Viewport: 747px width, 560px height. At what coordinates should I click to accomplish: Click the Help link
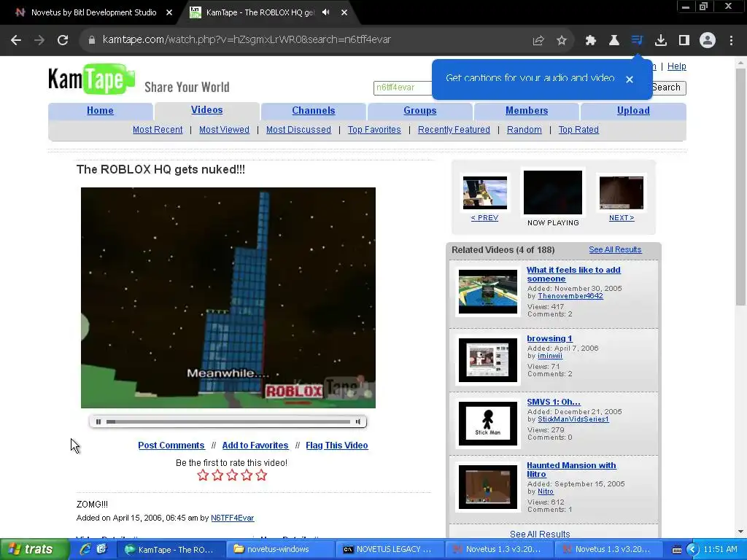click(676, 66)
